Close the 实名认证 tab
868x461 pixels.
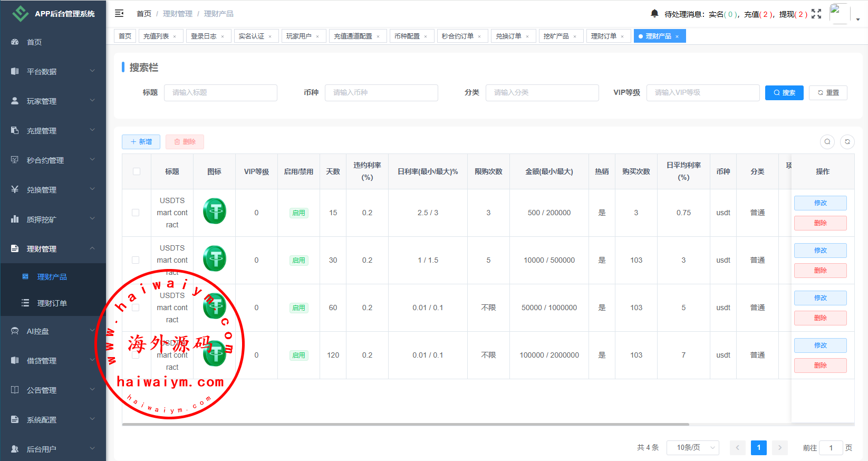coord(270,36)
